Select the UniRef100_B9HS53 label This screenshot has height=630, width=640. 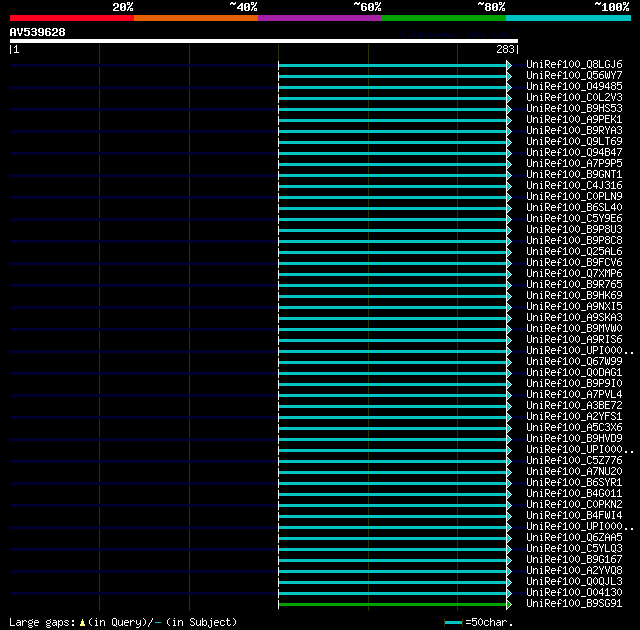[x=574, y=109]
